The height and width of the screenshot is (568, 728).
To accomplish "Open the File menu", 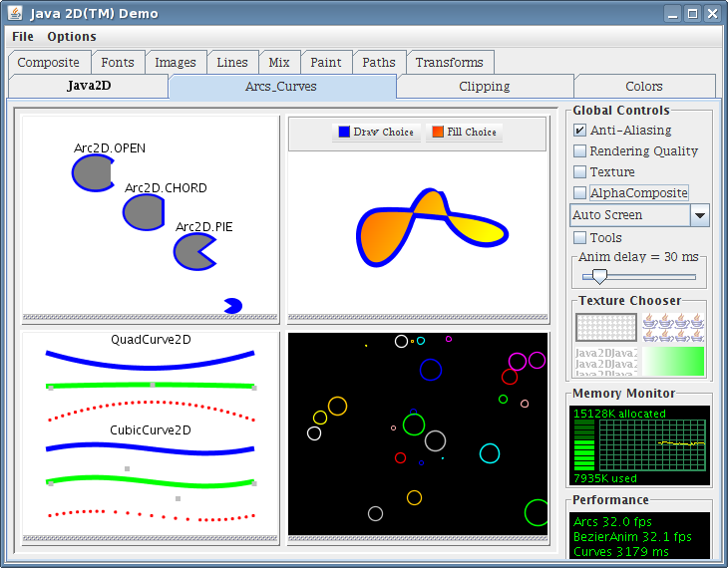I will coord(23,37).
